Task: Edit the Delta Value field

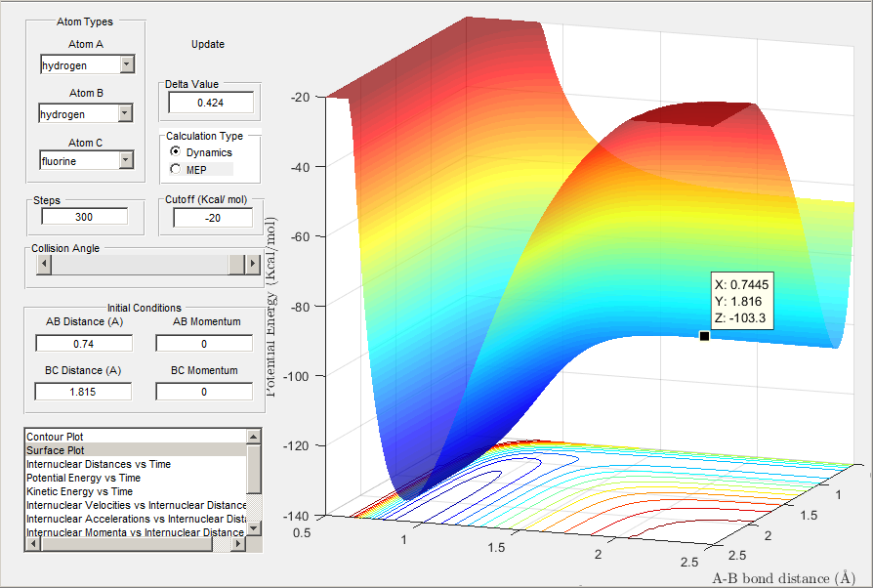Action: tap(211, 103)
